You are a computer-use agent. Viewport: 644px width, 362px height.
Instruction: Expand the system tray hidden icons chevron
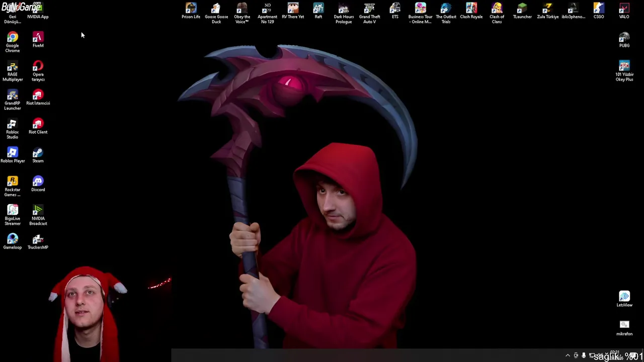pos(568,355)
